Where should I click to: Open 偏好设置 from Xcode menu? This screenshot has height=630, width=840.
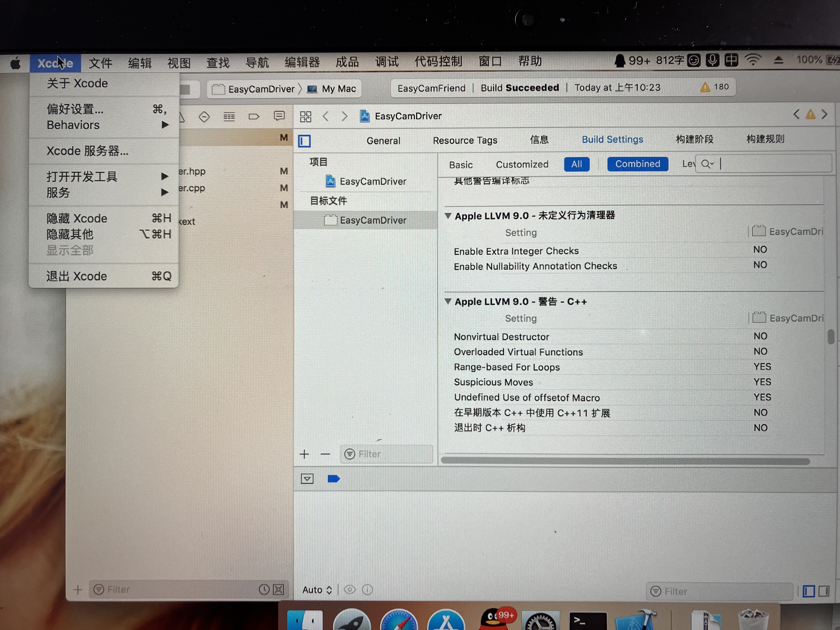(104, 109)
